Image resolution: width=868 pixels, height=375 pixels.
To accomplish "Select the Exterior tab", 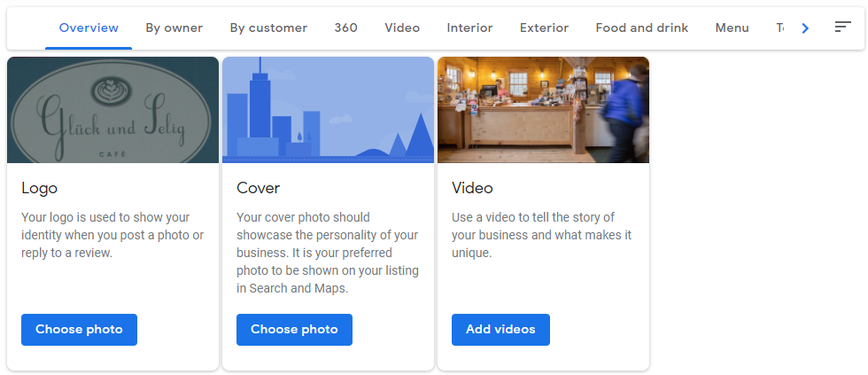I will (544, 27).
